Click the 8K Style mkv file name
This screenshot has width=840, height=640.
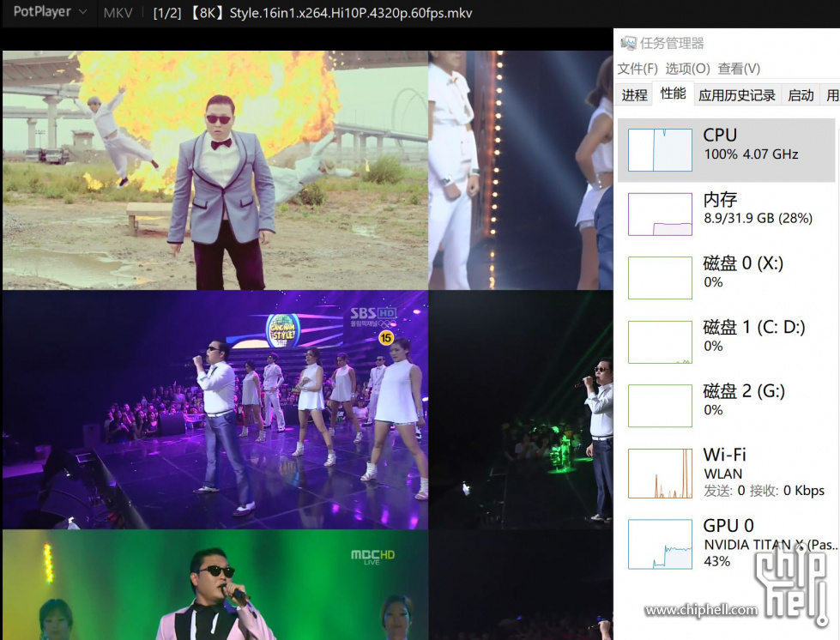tap(330, 13)
